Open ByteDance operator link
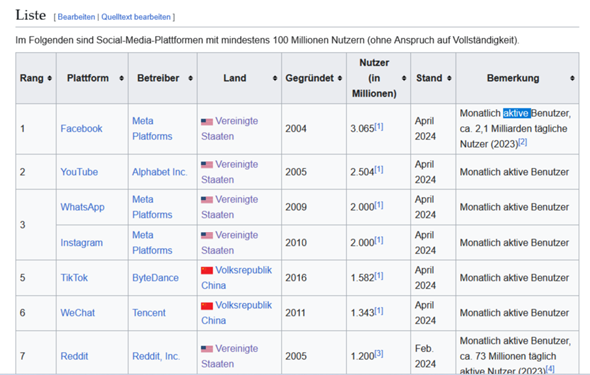590x375 pixels. click(155, 278)
